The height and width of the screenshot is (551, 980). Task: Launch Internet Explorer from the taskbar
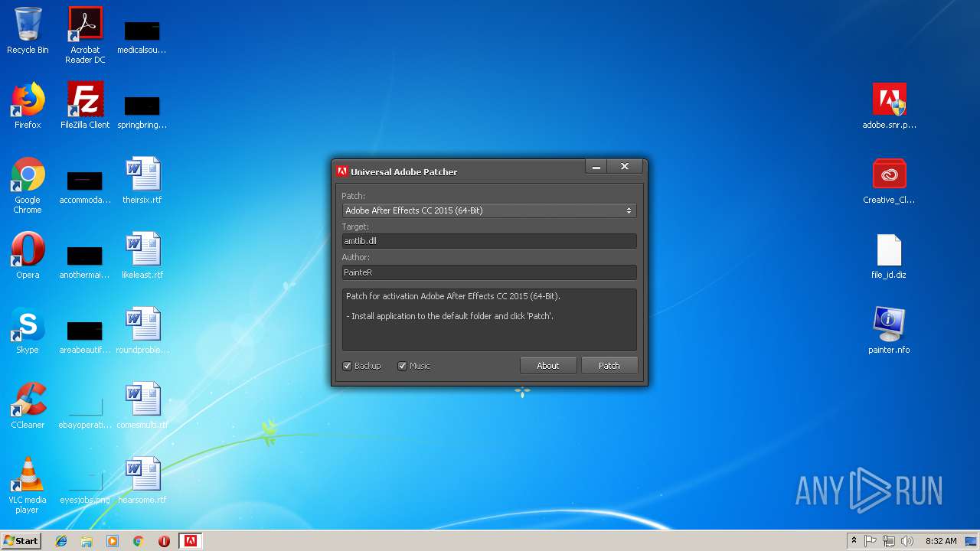point(61,541)
